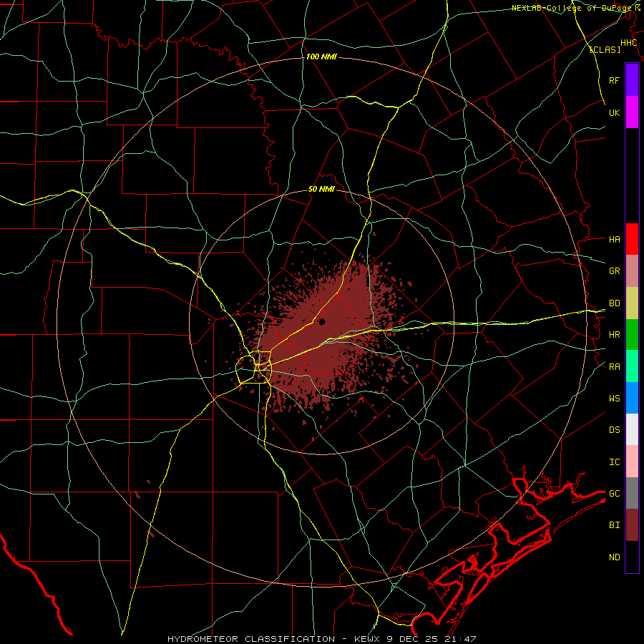Click the ND legend label

[x=614, y=557]
